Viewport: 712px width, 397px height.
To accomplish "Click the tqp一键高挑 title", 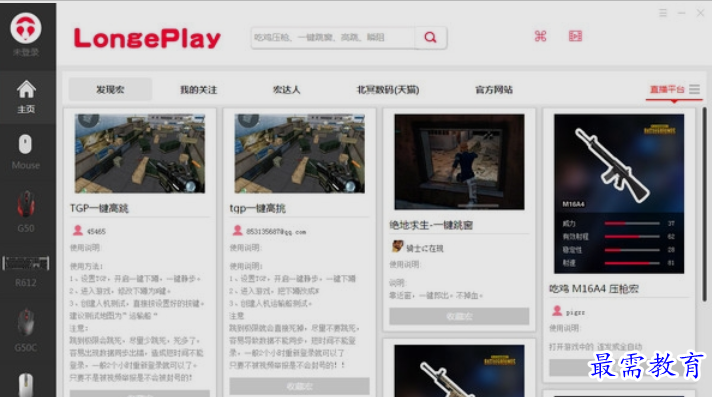I will click(x=257, y=208).
